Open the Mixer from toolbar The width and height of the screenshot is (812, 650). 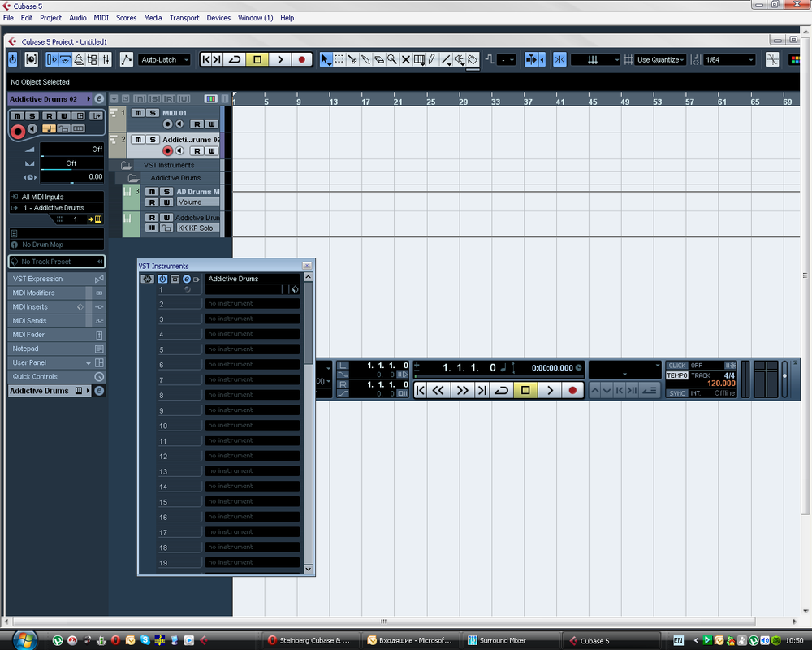tap(106, 59)
